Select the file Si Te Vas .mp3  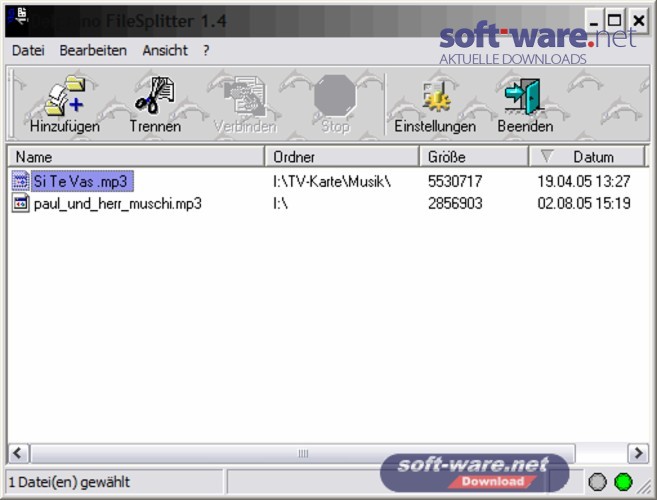click(82, 181)
